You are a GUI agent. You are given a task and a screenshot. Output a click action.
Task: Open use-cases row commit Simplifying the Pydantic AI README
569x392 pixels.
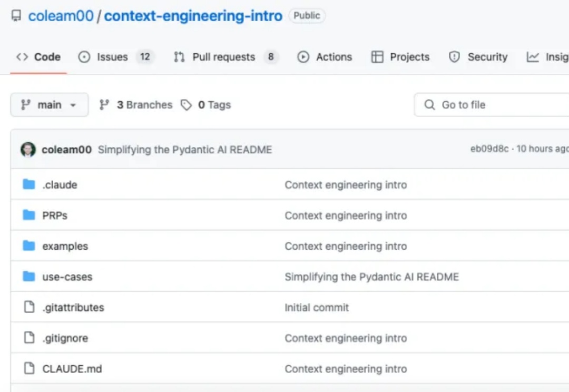coord(371,277)
